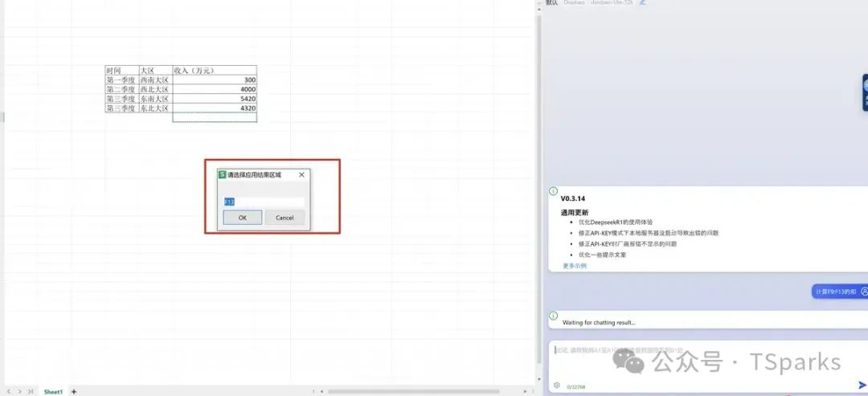
Task: Click the V0.3.14 version heading
Action: point(573,198)
